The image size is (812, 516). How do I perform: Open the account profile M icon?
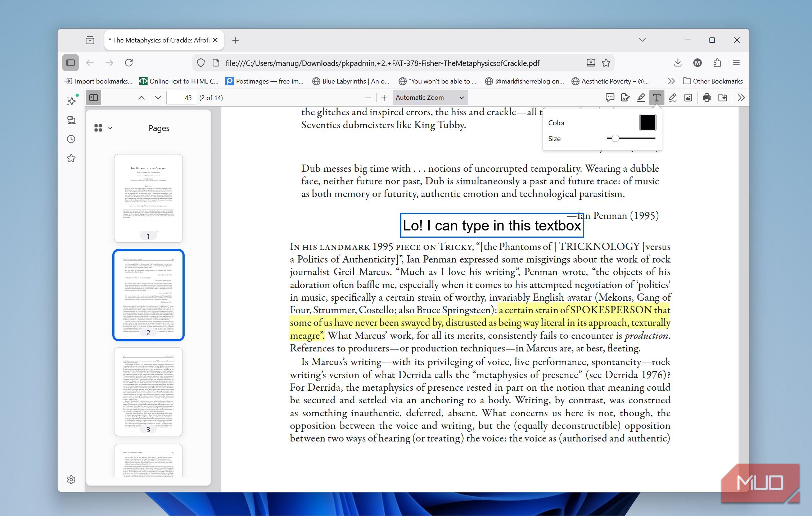click(698, 63)
